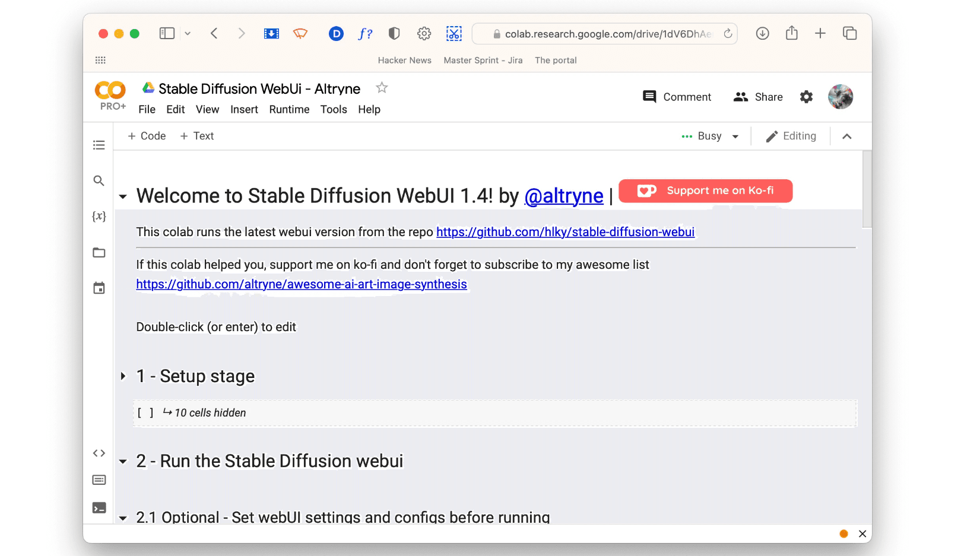Collapse the header with chevron
This screenshot has width=980, height=556.
pyautogui.click(x=847, y=136)
